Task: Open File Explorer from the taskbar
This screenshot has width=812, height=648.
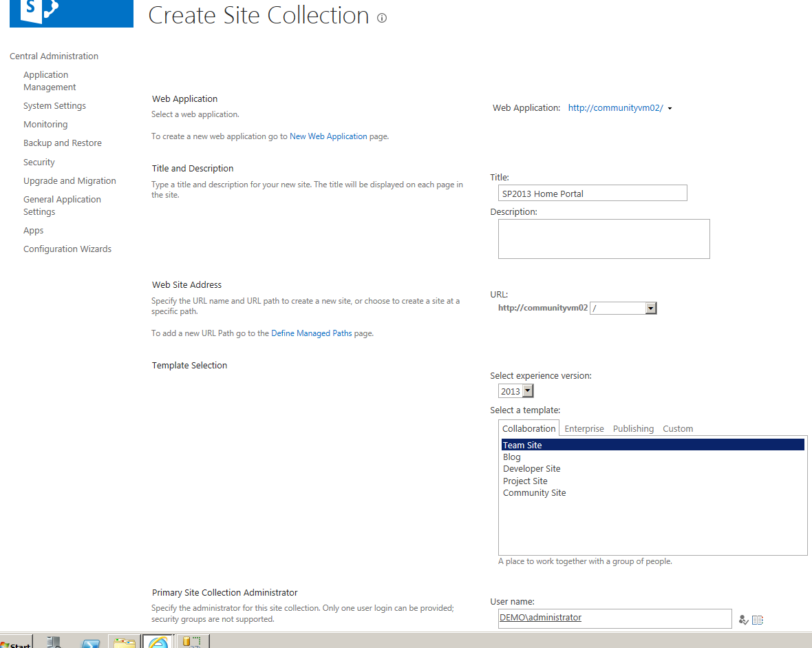Action: point(124,642)
